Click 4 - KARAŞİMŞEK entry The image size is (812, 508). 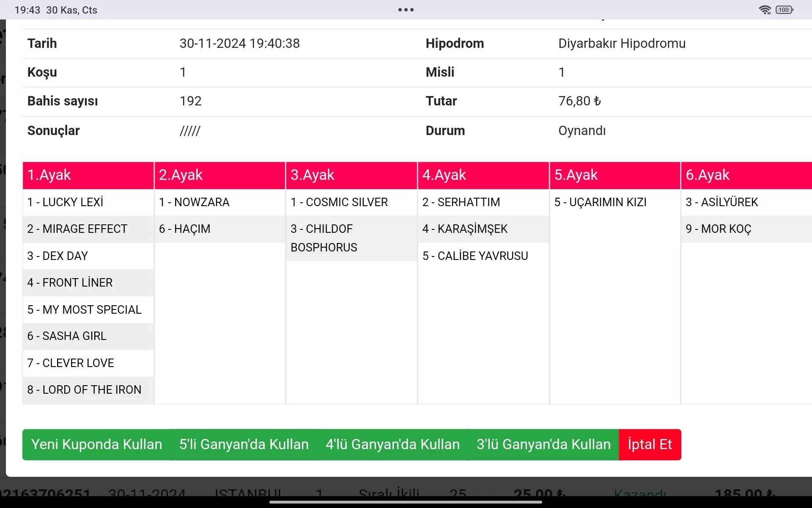pyautogui.click(x=465, y=229)
